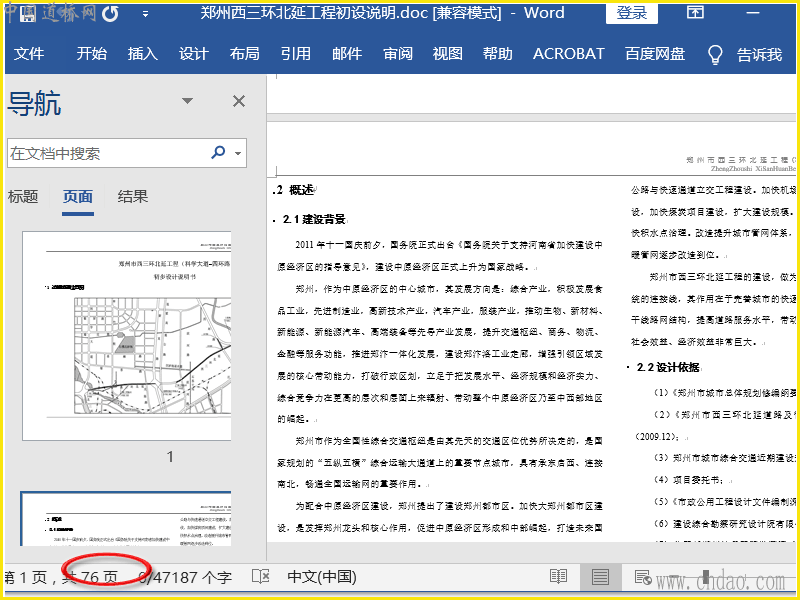This screenshot has height=600, width=800.
Task: Switch to the 结果 navigation tab
Action: click(133, 196)
